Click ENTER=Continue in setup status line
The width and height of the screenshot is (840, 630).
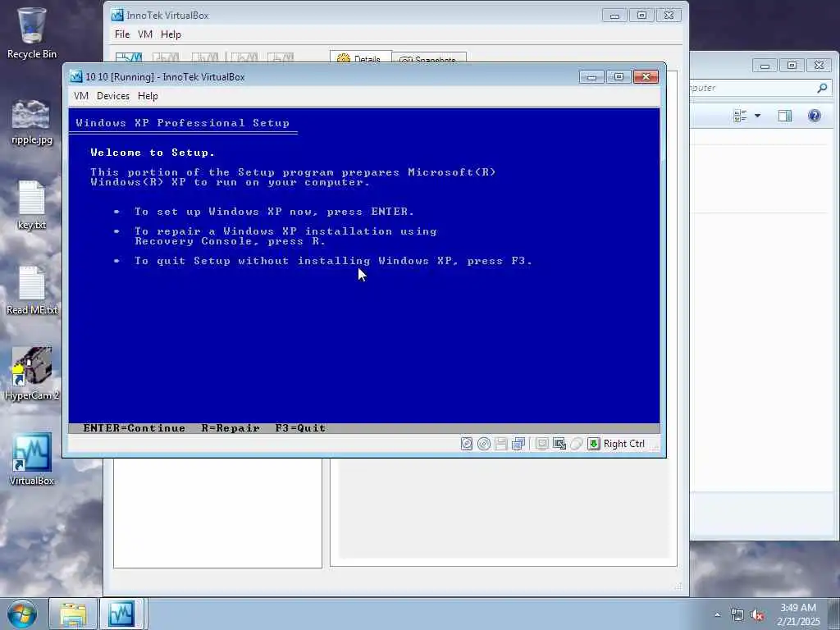click(135, 428)
